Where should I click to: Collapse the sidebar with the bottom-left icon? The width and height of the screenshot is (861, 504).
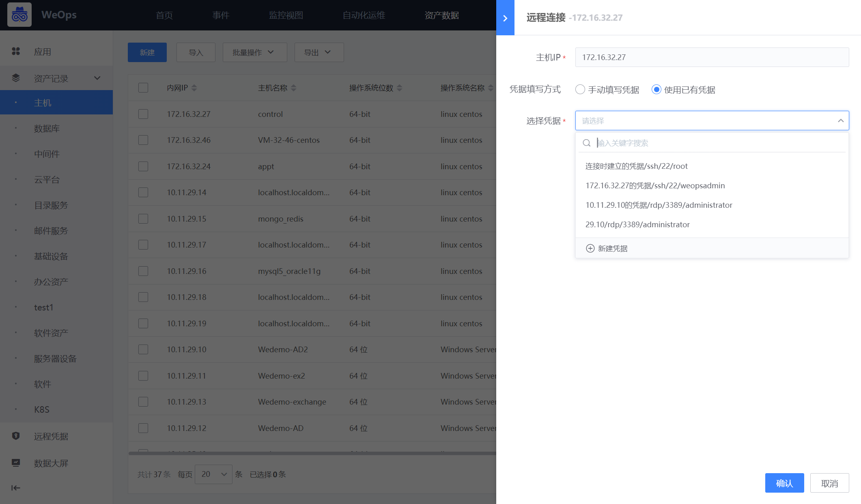(x=15, y=488)
